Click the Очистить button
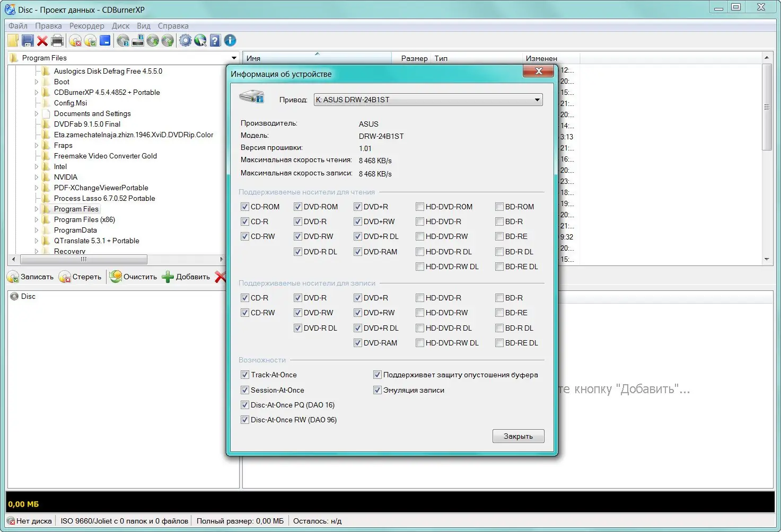The height and width of the screenshot is (532, 781). click(x=133, y=277)
